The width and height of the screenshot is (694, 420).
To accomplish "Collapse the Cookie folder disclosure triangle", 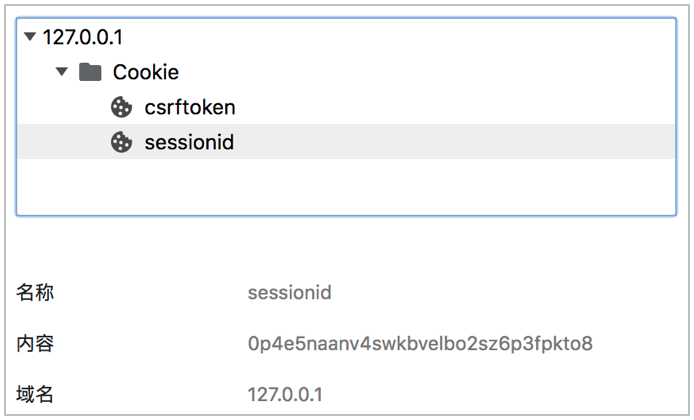I will pyautogui.click(x=62, y=72).
